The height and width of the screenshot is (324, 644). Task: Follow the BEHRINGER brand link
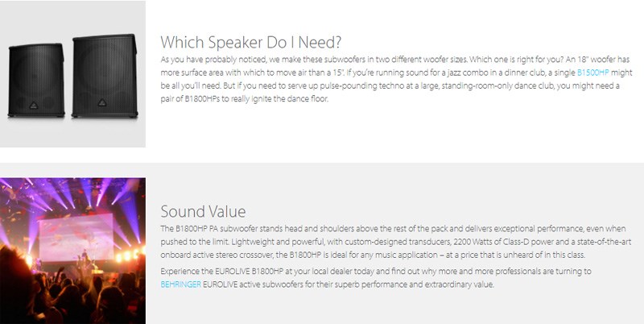180,285
